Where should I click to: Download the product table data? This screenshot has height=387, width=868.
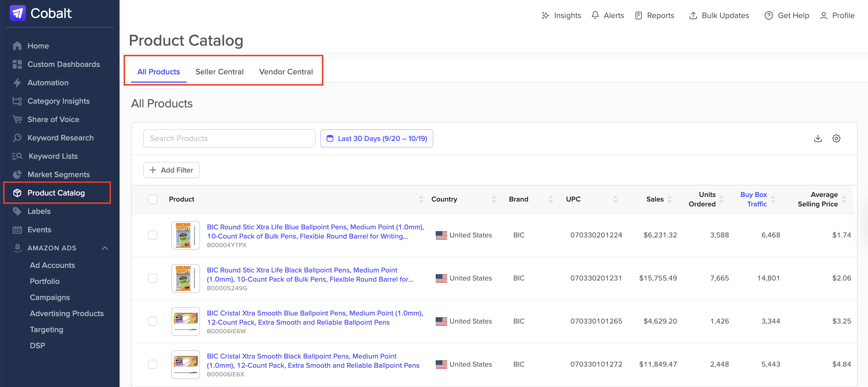click(x=818, y=138)
